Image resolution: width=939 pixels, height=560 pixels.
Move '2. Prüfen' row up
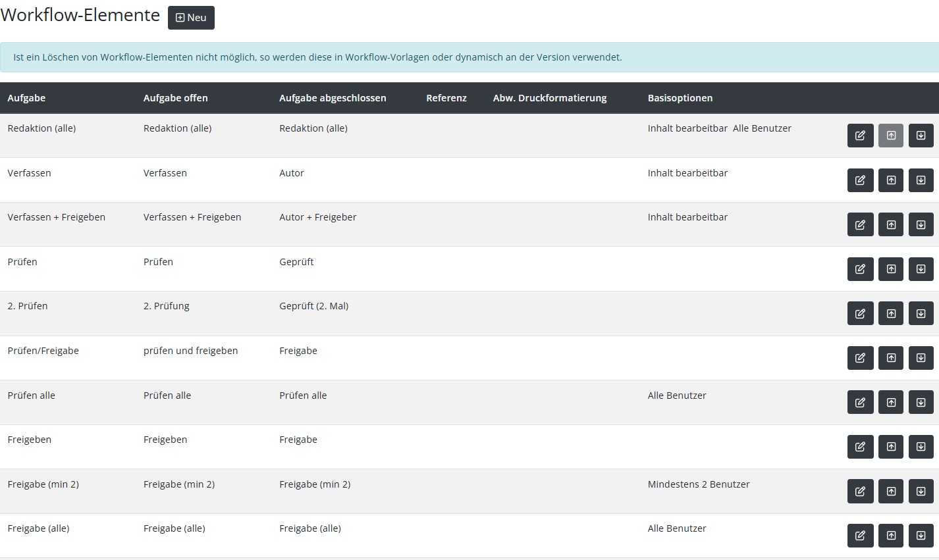pyautogui.click(x=891, y=313)
